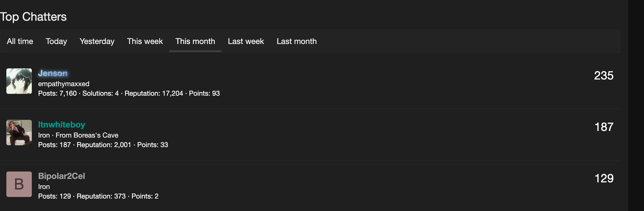
Task: Select the Today tab
Action: (56, 41)
